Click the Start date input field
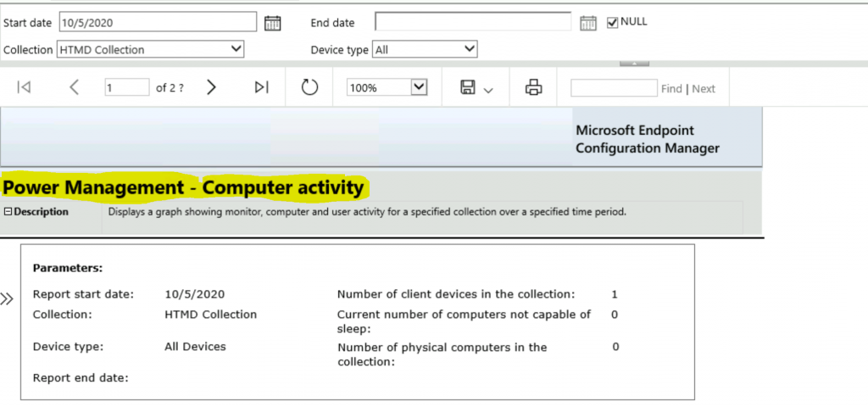Viewport: 868px width, 407px height. pyautogui.click(x=158, y=22)
